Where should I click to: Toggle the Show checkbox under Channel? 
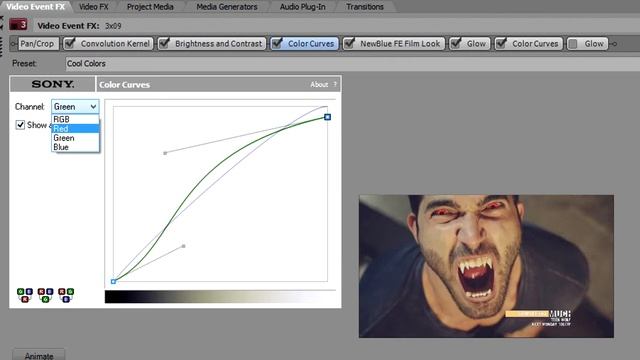[20, 124]
